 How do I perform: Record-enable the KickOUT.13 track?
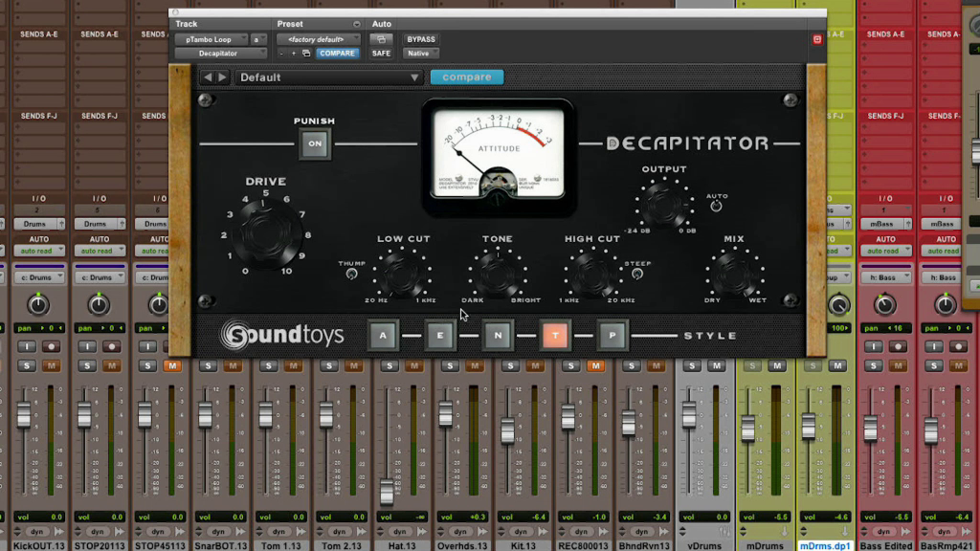point(52,346)
